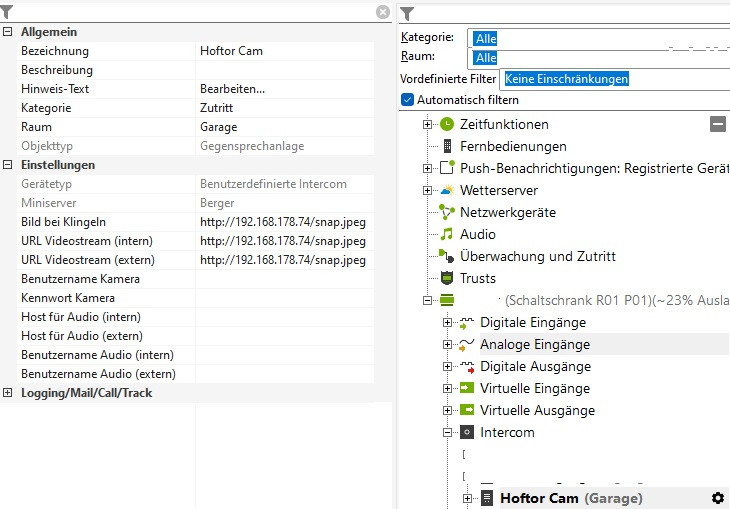Click the Überwachung und Zutritt icon
Viewport: 730px width, 509px height.
pos(446,256)
